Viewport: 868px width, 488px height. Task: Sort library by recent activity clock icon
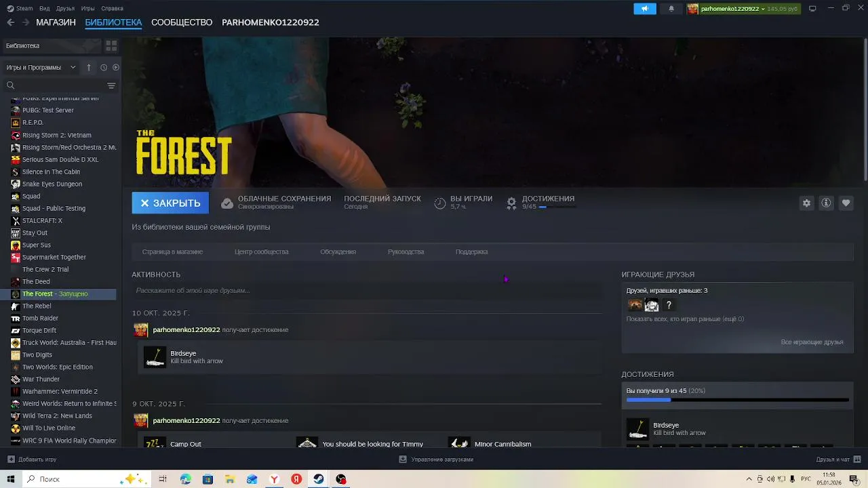[104, 67]
